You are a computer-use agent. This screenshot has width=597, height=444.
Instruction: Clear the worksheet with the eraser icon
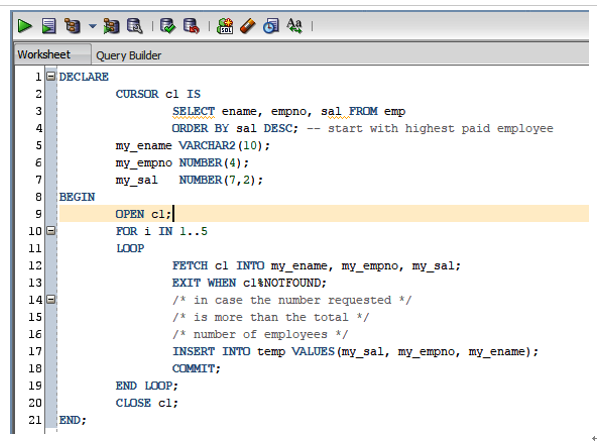click(247, 26)
